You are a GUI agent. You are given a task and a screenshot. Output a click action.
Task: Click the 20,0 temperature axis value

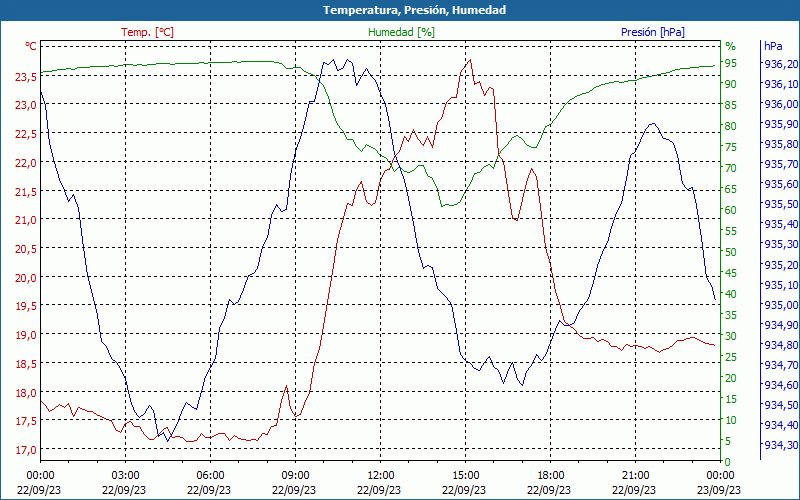point(26,278)
